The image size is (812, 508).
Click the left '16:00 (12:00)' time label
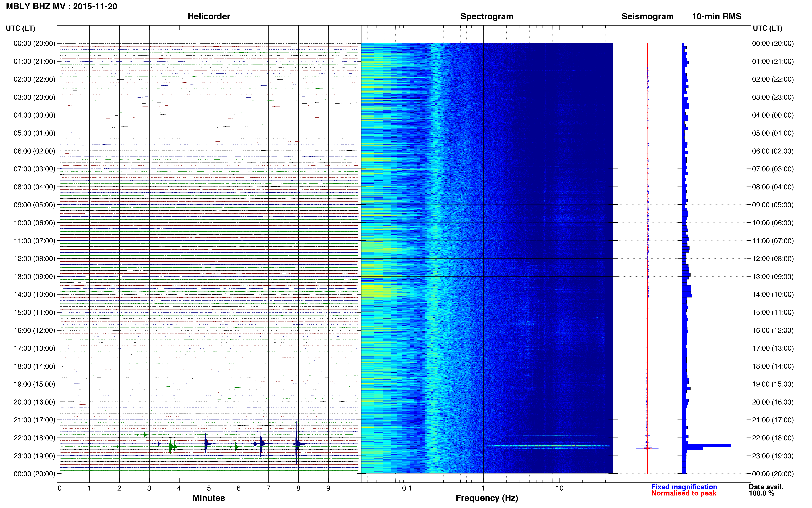[x=34, y=330]
